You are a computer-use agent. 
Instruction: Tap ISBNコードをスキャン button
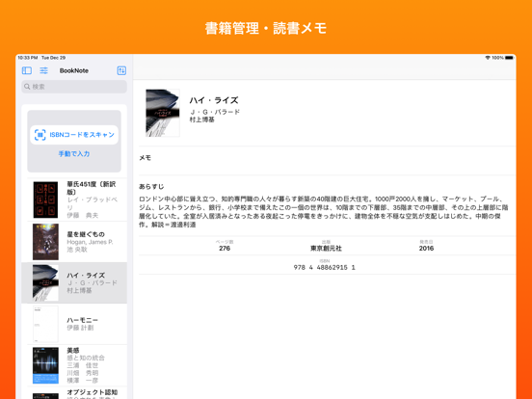[x=74, y=135]
